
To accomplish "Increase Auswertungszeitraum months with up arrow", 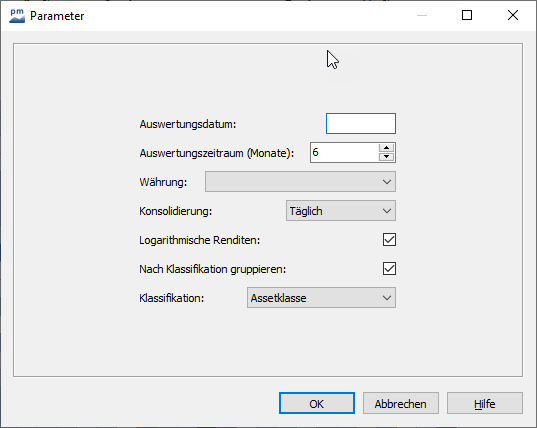I will click(x=387, y=148).
